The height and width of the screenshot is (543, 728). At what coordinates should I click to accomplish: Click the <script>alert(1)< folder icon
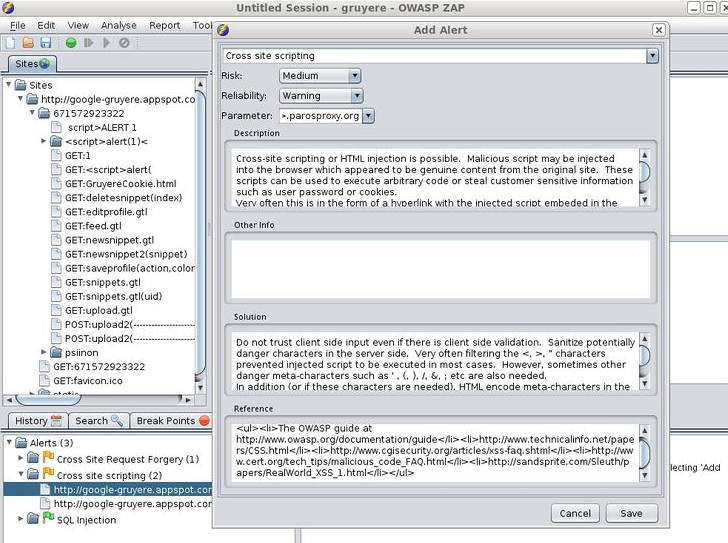point(56,141)
